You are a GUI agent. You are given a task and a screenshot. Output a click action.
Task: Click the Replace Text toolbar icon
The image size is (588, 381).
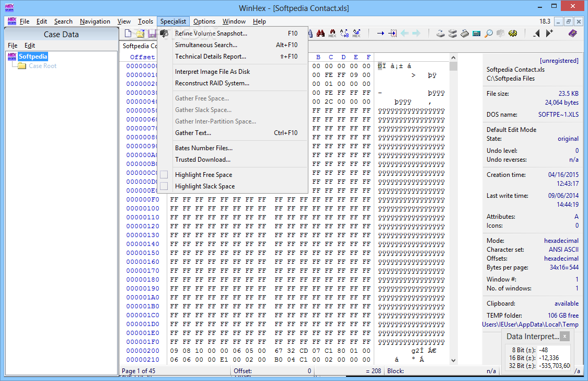(344, 33)
